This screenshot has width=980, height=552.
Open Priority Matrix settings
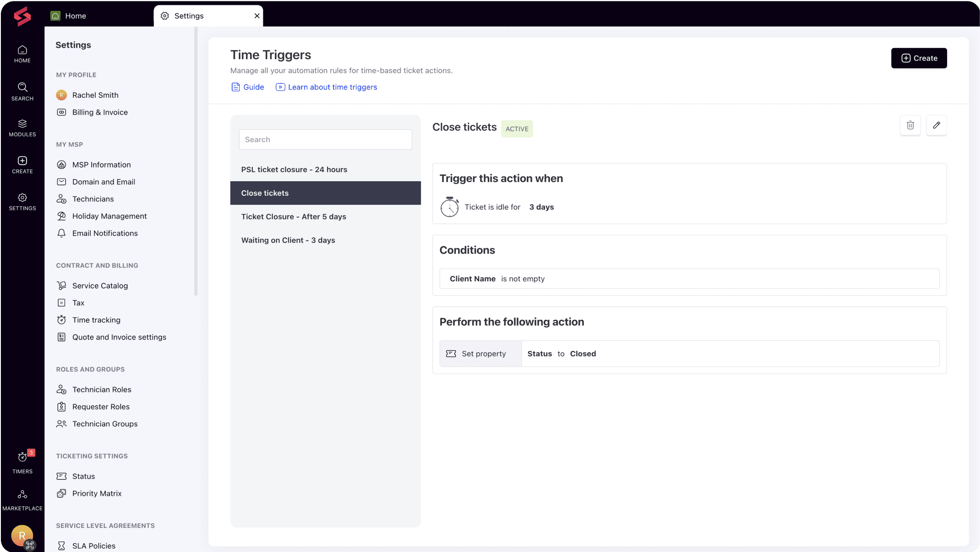(97, 493)
